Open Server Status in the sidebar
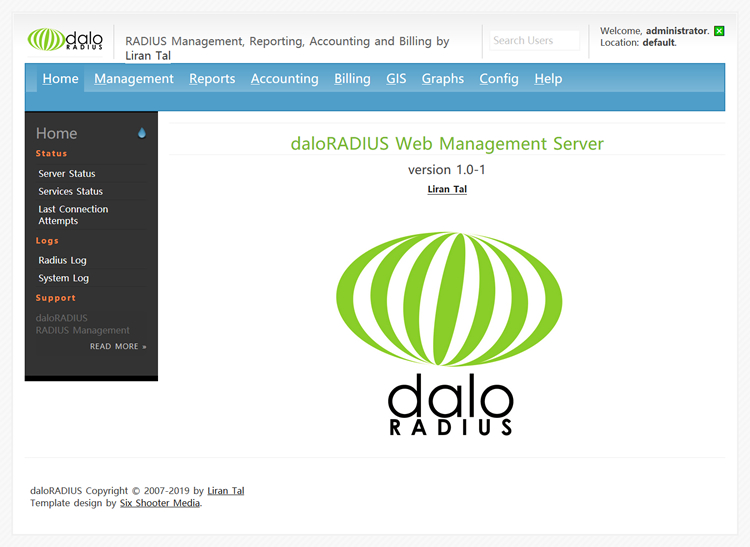Image resolution: width=750 pixels, height=547 pixels. 67,174
